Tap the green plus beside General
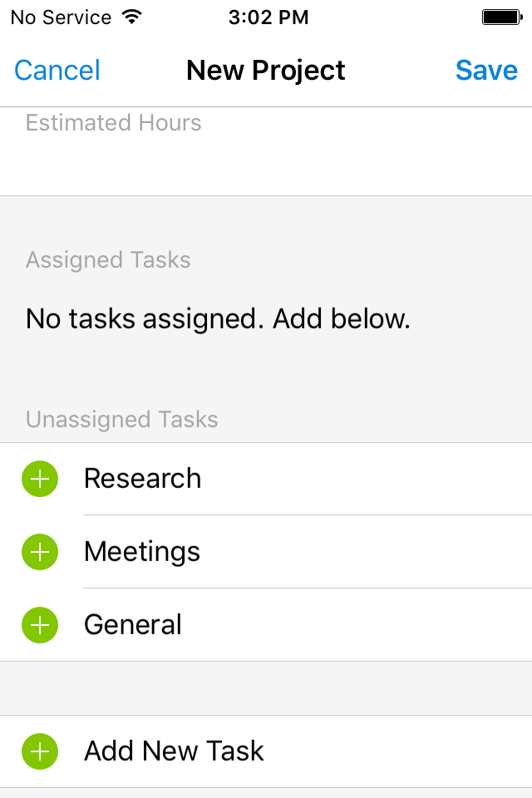Screen dimensions: 532x798 (39, 625)
